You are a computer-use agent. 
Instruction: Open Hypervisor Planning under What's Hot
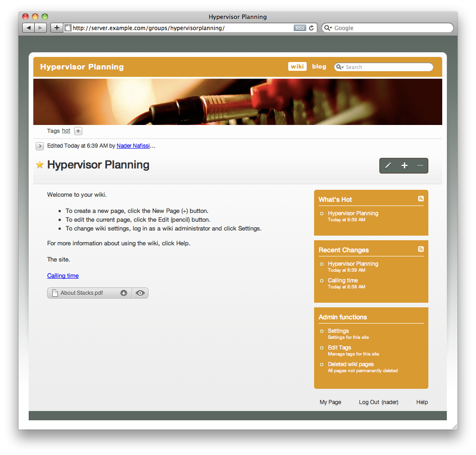point(353,213)
